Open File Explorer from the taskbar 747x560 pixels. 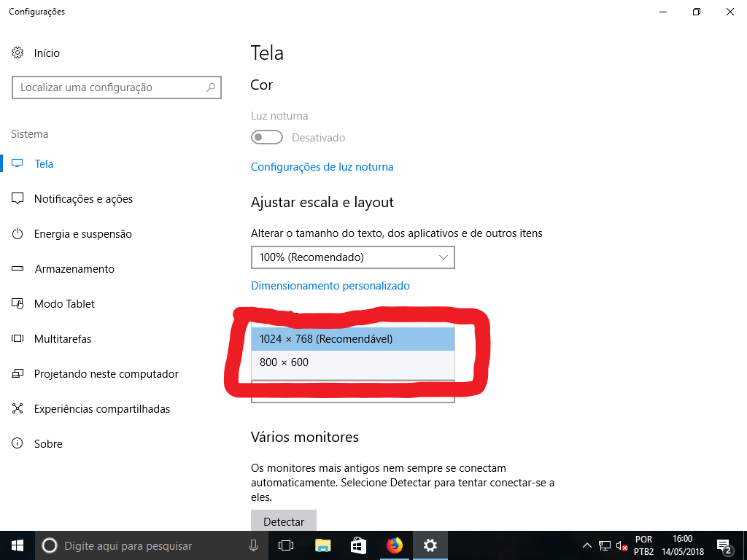tap(322, 545)
